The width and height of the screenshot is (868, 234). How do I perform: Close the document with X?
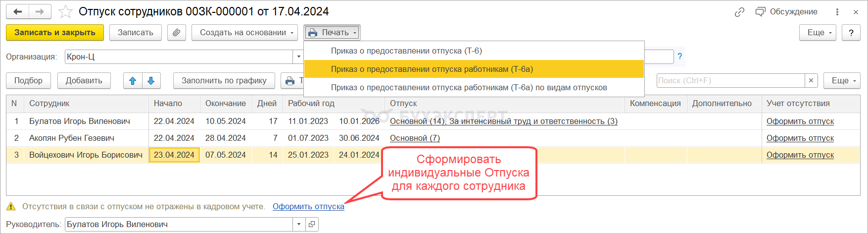click(x=856, y=12)
